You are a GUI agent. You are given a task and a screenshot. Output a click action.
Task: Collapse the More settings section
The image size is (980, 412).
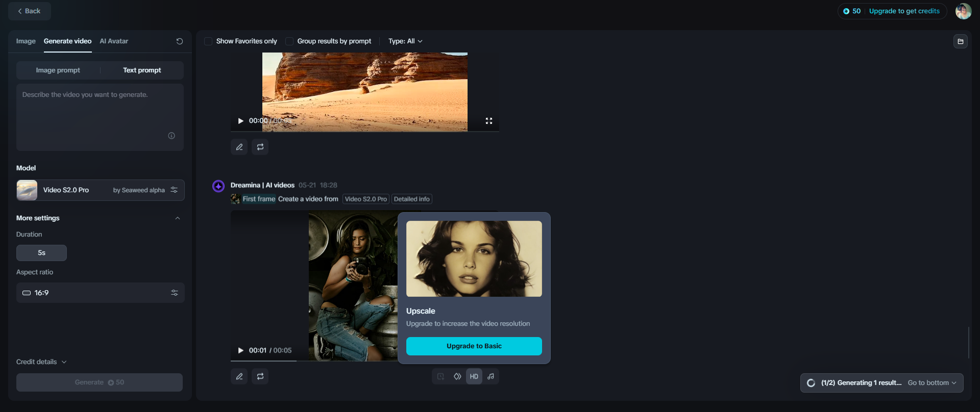point(178,218)
